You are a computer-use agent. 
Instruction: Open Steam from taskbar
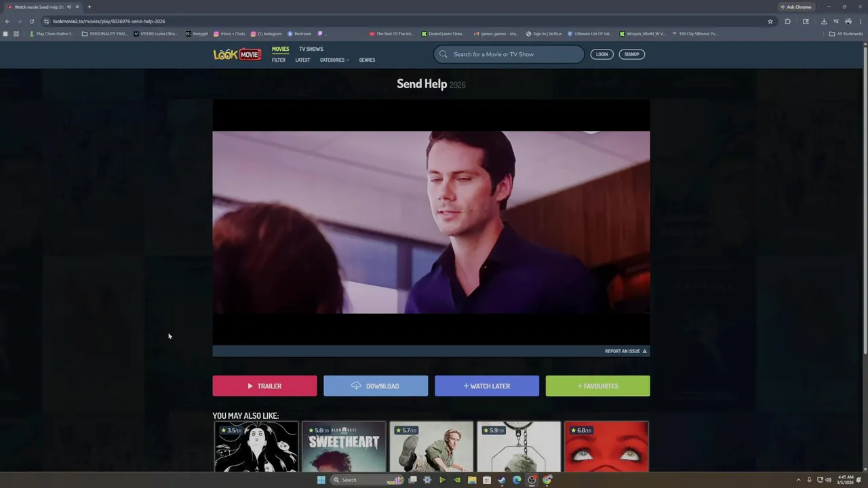(502, 480)
